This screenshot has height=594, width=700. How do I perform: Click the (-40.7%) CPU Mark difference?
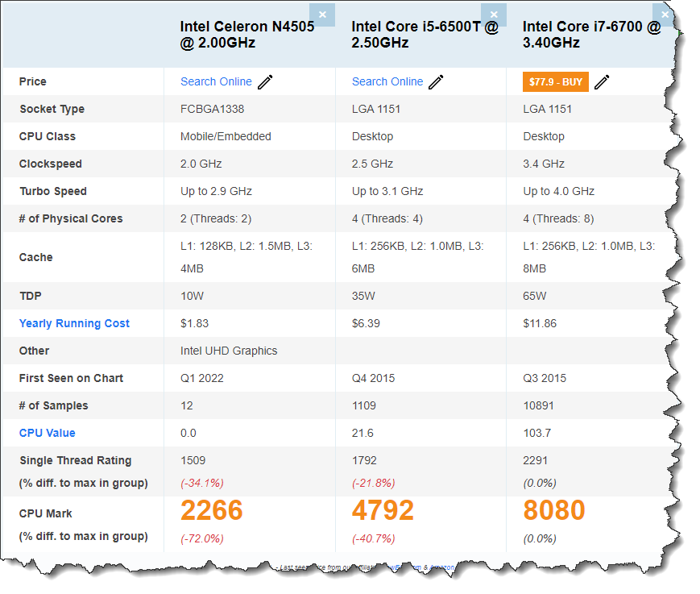click(374, 538)
